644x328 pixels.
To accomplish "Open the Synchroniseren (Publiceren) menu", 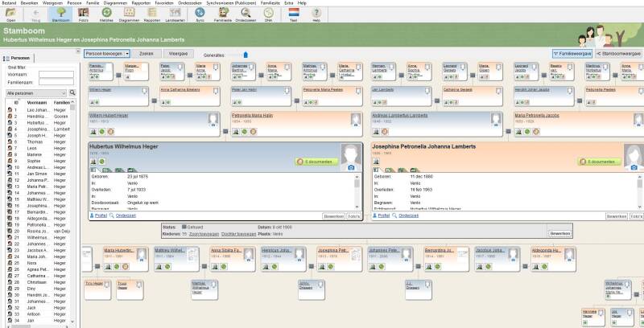I will (231, 3).
